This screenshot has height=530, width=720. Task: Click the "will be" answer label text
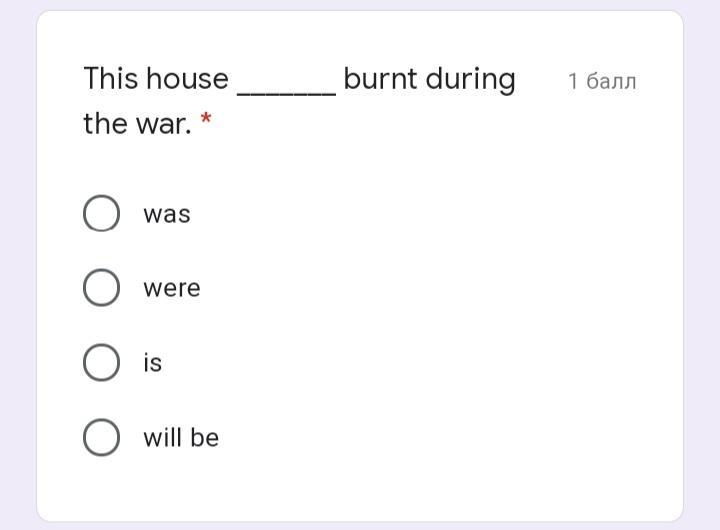tap(181, 437)
